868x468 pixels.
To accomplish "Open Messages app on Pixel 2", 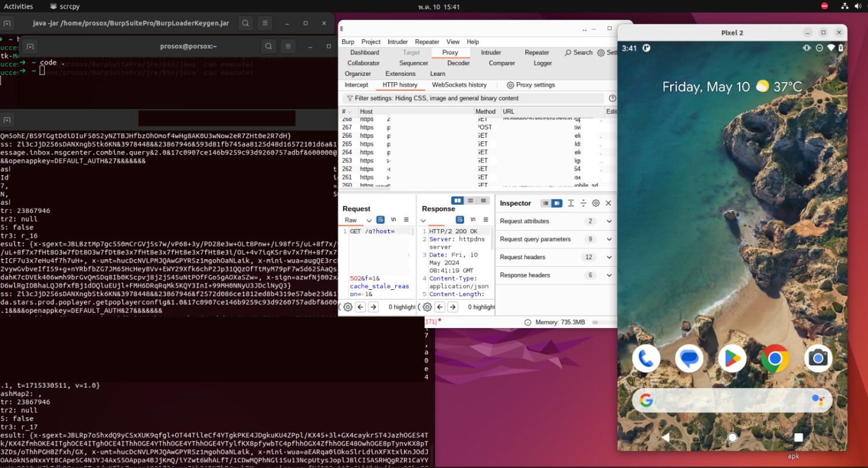I will coord(689,359).
